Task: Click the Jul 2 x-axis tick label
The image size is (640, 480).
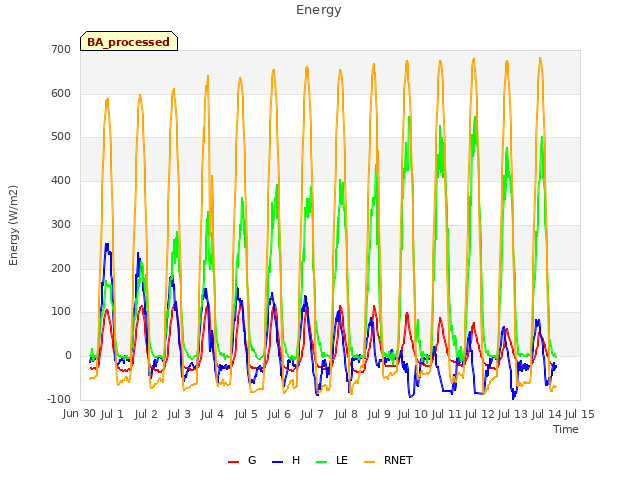Action: click(x=146, y=414)
